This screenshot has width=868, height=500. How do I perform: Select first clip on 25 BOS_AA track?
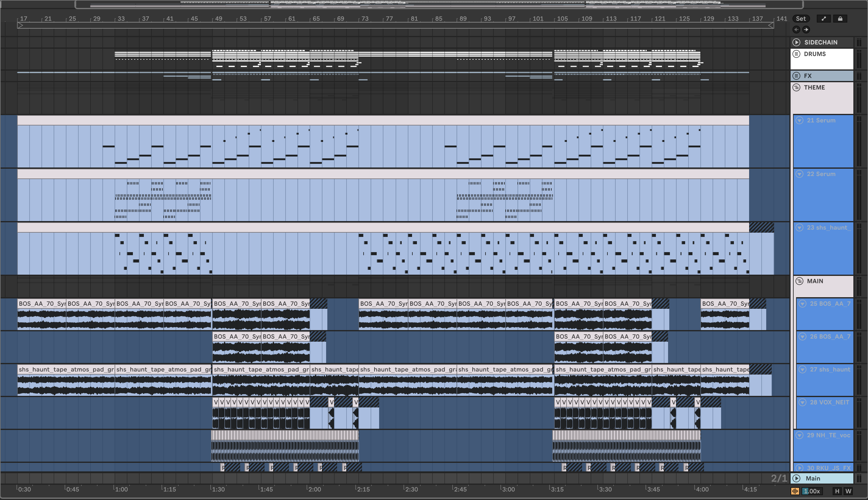pyautogui.click(x=41, y=315)
